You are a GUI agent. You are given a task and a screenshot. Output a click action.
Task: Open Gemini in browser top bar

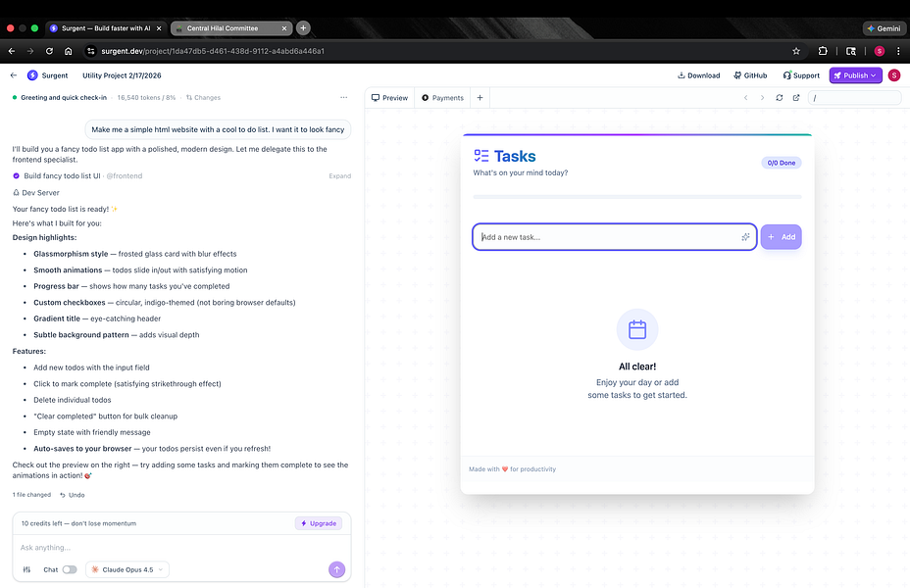click(884, 28)
